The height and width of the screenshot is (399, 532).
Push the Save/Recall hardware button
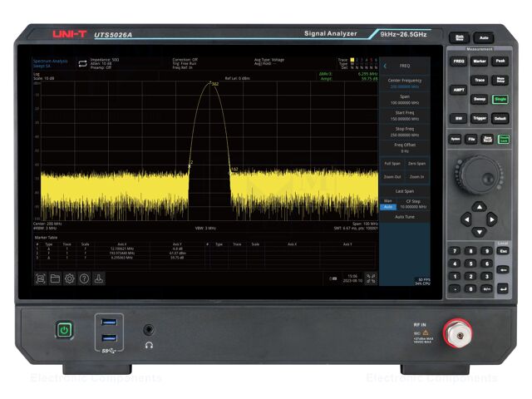tap(487, 139)
